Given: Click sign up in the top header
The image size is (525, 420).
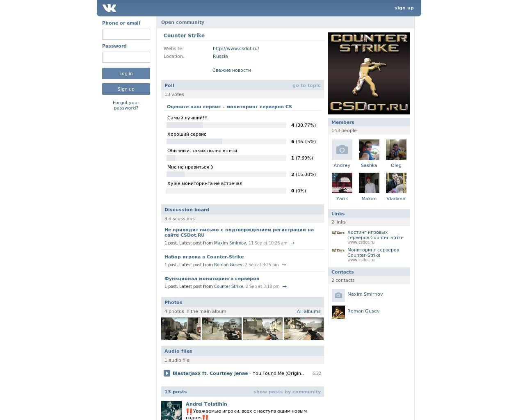Looking at the screenshot, I should [404, 8].
